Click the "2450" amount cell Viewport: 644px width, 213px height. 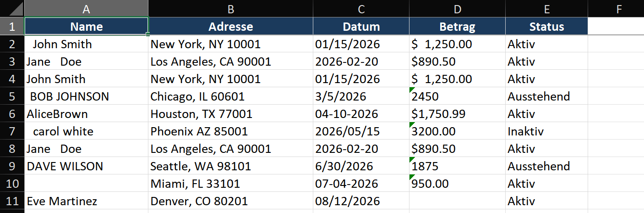click(457, 96)
